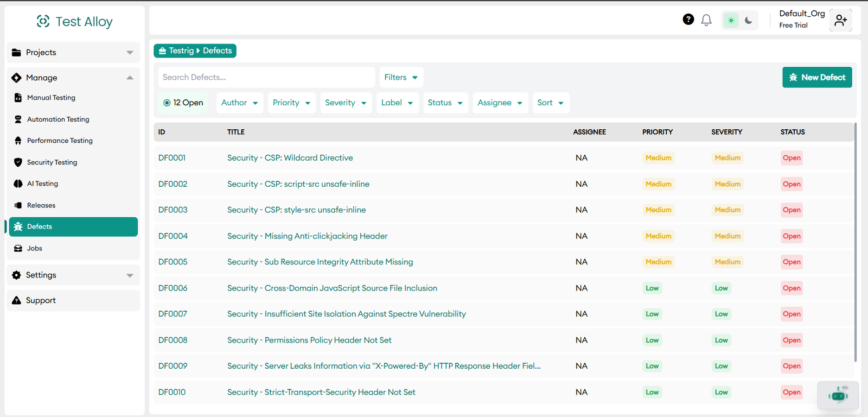
Task: Go to Automation Testing menu item
Action: pyautogui.click(x=73, y=119)
